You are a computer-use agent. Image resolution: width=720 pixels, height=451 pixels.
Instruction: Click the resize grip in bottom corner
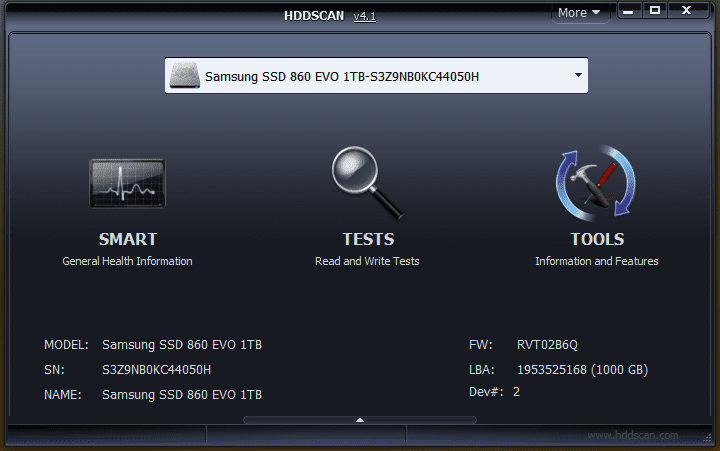coord(708,439)
